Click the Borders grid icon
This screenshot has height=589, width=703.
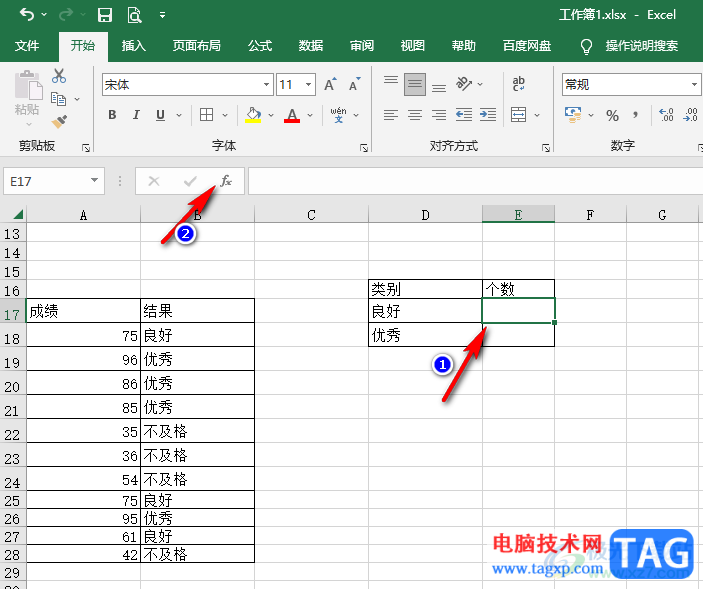coord(207,115)
